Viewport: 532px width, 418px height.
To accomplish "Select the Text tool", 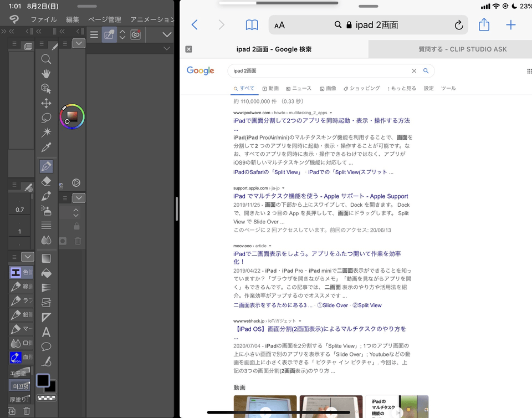I will pos(46,332).
